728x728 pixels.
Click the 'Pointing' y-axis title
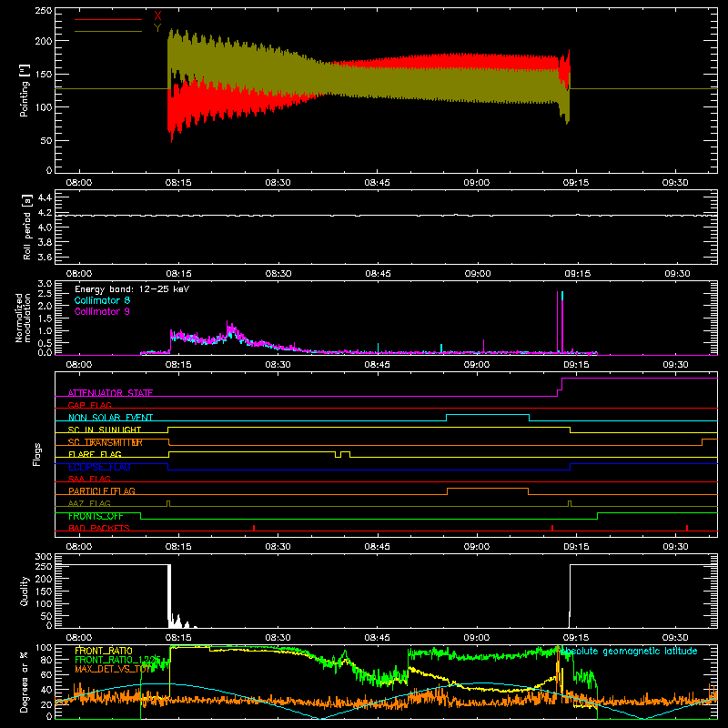pos(25,90)
